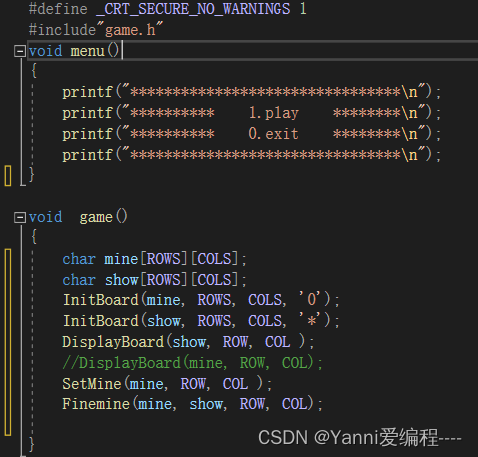Click the "game.h" include string
This screenshot has height=457, width=478.
click(x=130, y=30)
